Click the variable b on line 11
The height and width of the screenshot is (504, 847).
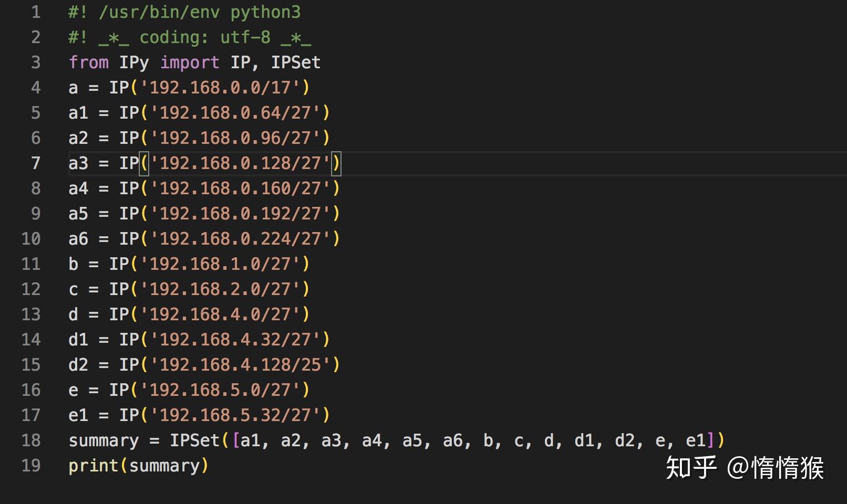coord(73,264)
